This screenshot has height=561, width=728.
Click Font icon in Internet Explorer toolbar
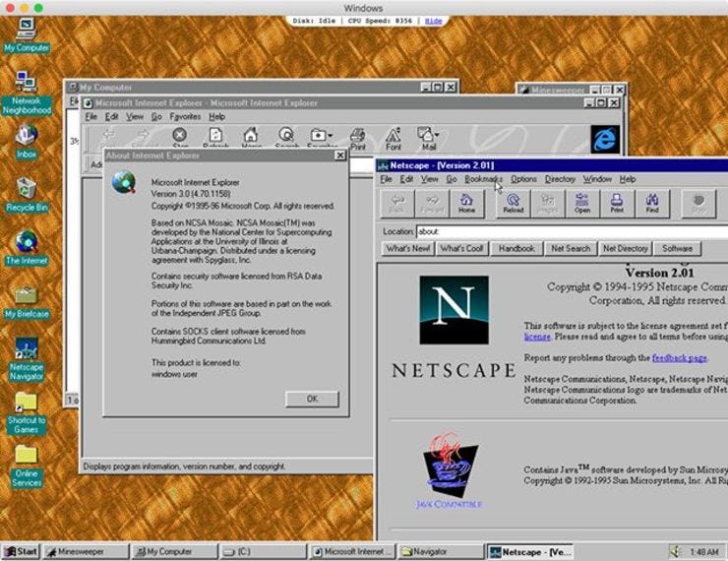click(393, 139)
